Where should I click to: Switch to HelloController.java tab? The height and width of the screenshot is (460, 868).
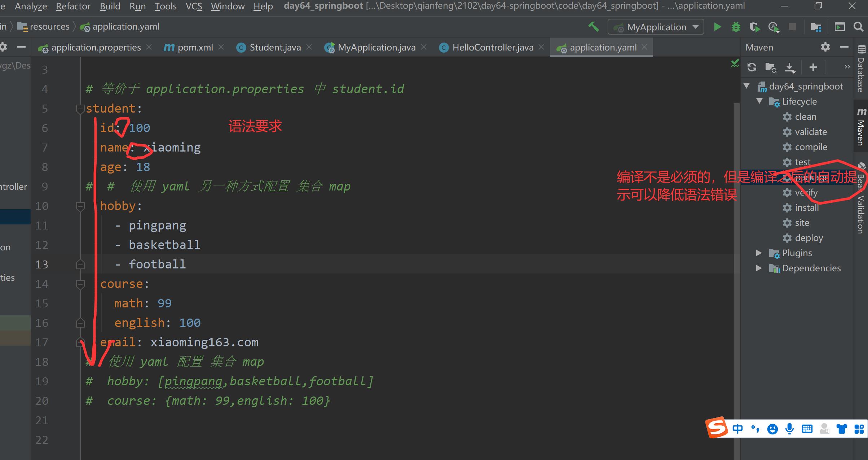[492, 47]
